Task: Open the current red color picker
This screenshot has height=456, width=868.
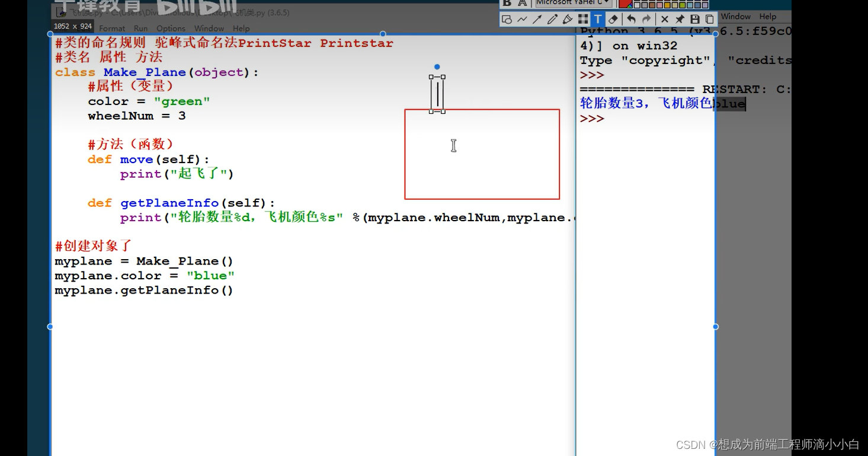Action: tap(626, 4)
